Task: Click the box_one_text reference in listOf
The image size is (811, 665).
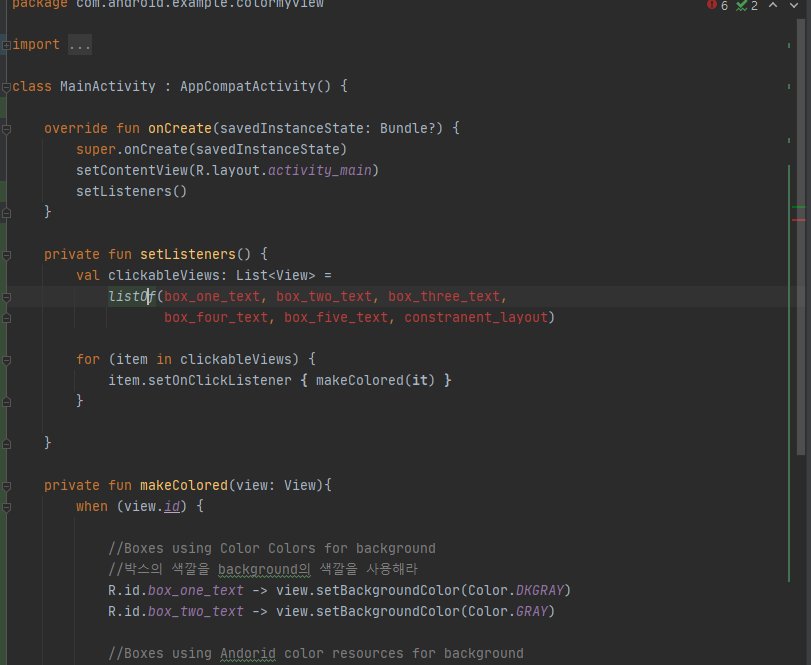Action: pos(212,296)
